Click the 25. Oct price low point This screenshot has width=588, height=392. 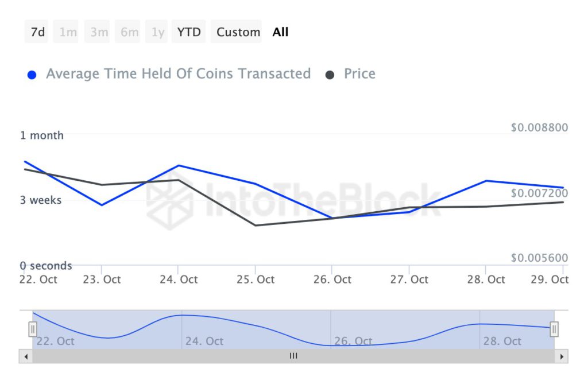click(256, 225)
